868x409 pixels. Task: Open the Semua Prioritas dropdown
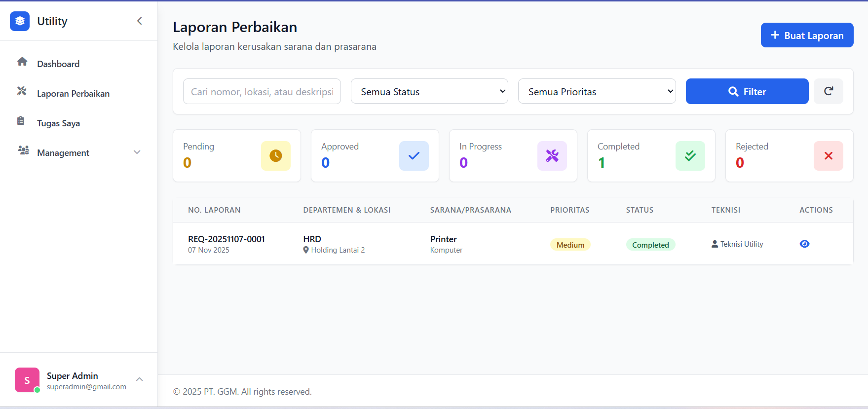coord(597,91)
